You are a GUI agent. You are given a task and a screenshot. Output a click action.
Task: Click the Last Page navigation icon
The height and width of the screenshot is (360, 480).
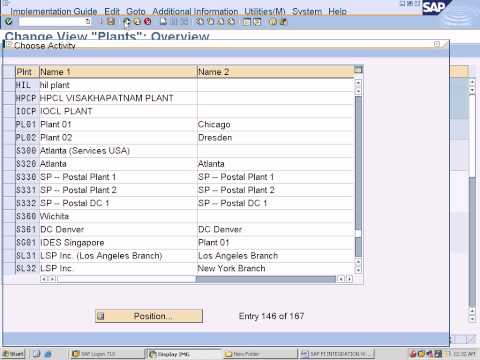tap(231, 22)
